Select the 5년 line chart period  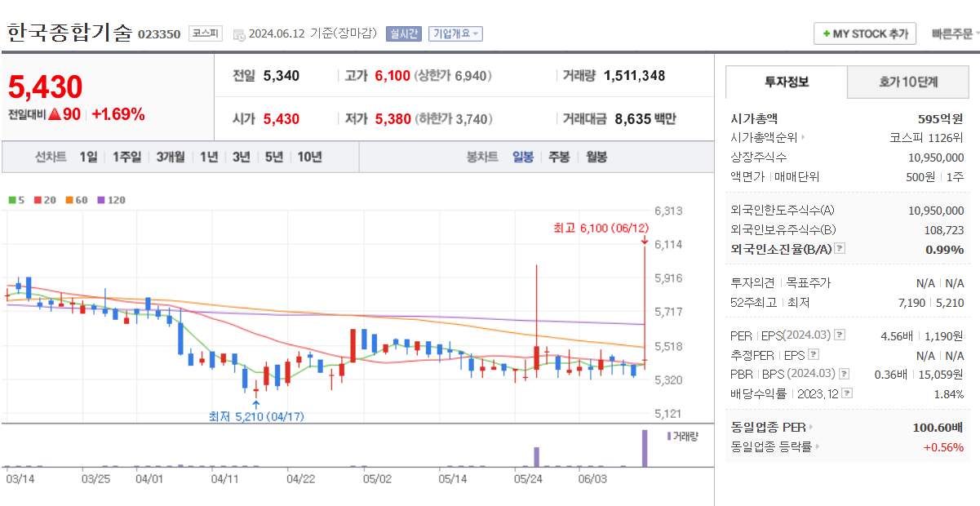point(273,157)
